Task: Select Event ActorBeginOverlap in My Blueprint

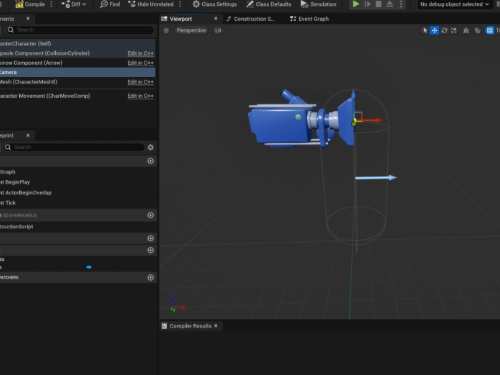Action: [x=26, y=193]
